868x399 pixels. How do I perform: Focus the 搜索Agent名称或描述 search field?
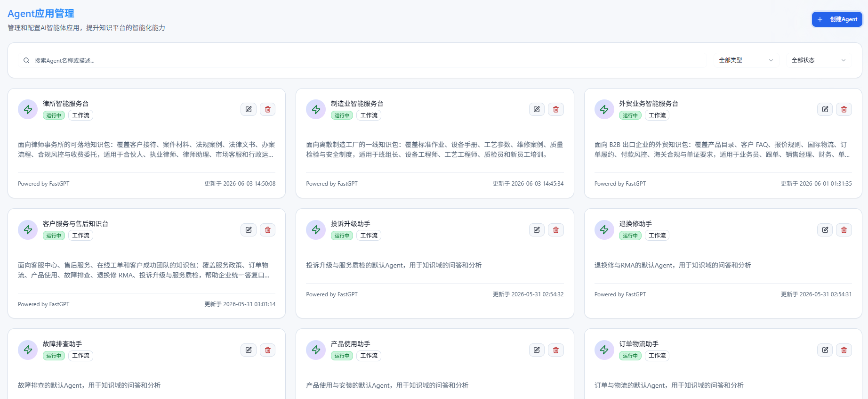pos(362,60)
